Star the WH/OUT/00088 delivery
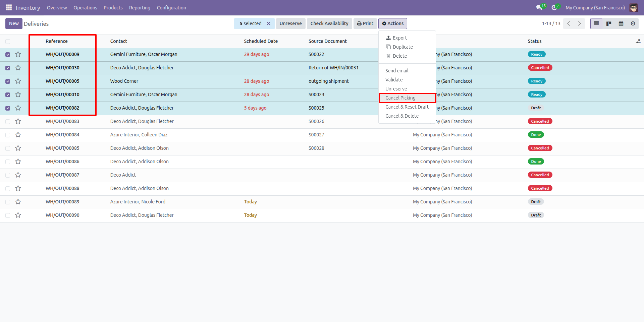Screen dimensions: 644x322 pos(18,188)
